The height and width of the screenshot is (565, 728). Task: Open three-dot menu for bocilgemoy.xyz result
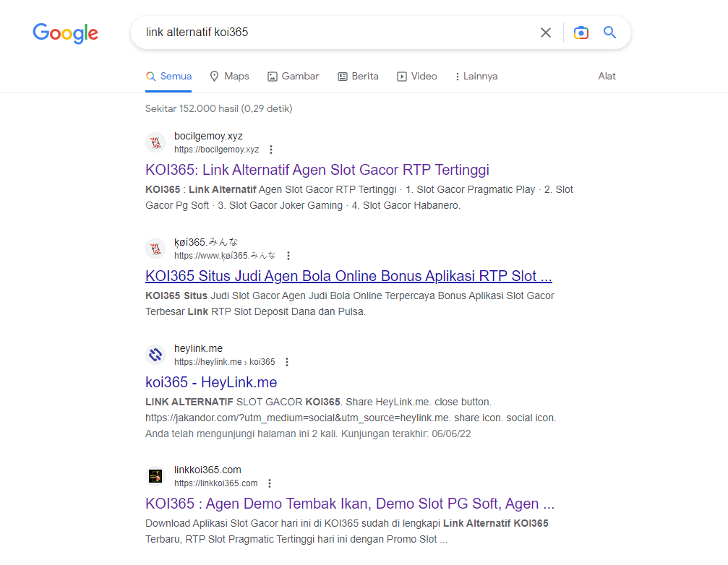pos(271,150)
